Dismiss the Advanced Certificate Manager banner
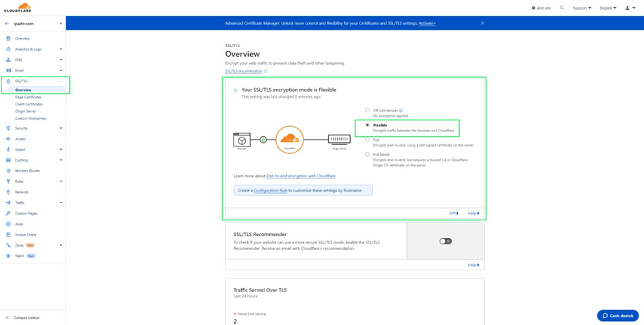Image resolution: width=644 pixels, height=325 pixels. click(482, 23)
